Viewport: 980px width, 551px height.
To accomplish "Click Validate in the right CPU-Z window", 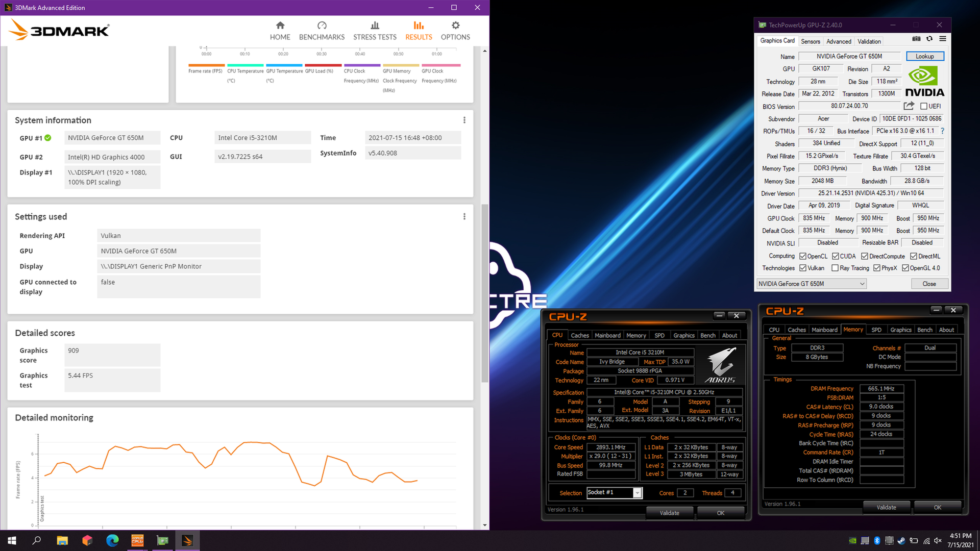I will [x=886, y=507].
